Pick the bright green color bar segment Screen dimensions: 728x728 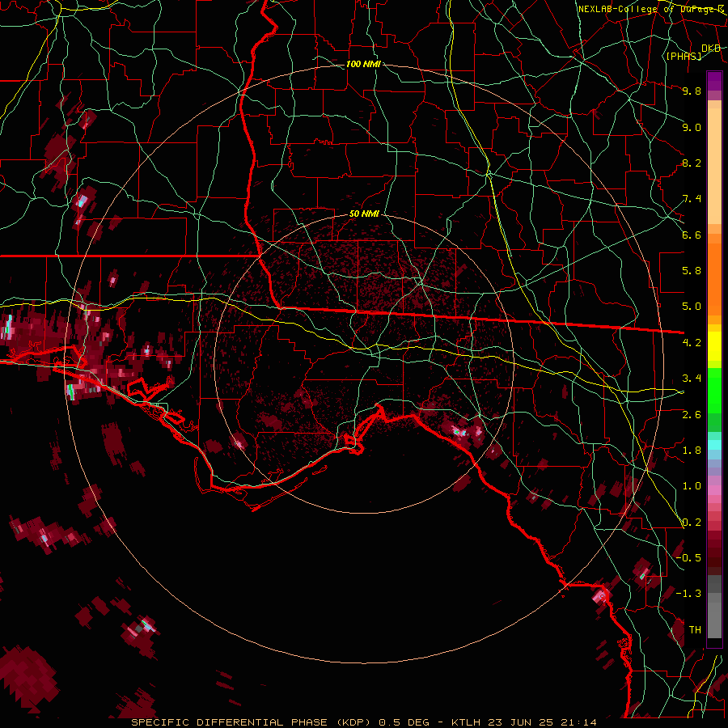pos(714,389)
